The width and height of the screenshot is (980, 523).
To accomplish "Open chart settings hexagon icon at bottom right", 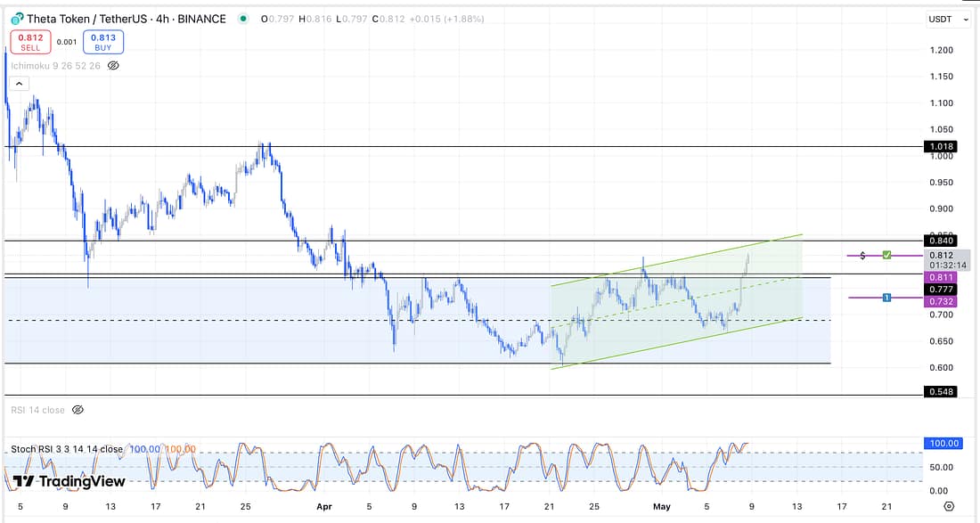I will pyautogui.click(x=950, y=506).
